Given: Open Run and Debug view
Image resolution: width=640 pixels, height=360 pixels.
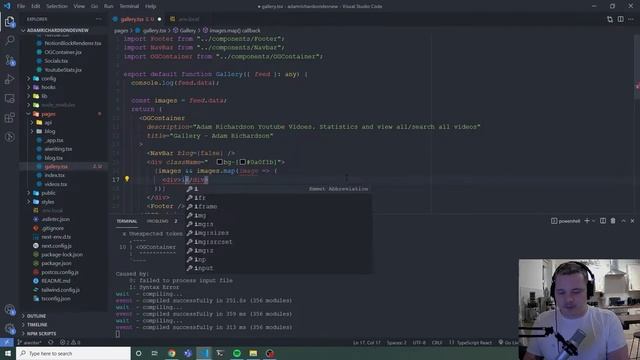Looking at the screenshot, I should click(9, 79).
